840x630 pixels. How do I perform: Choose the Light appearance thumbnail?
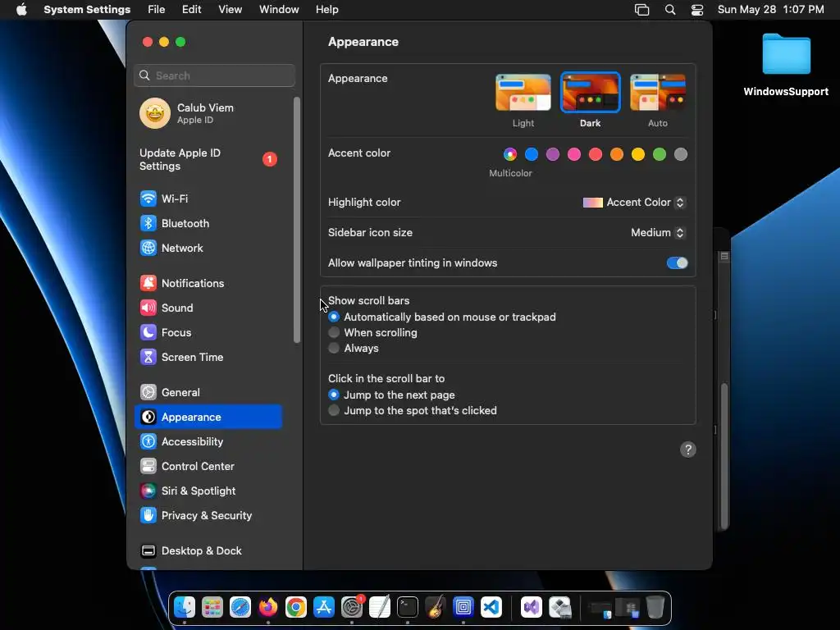pos(523,93)
